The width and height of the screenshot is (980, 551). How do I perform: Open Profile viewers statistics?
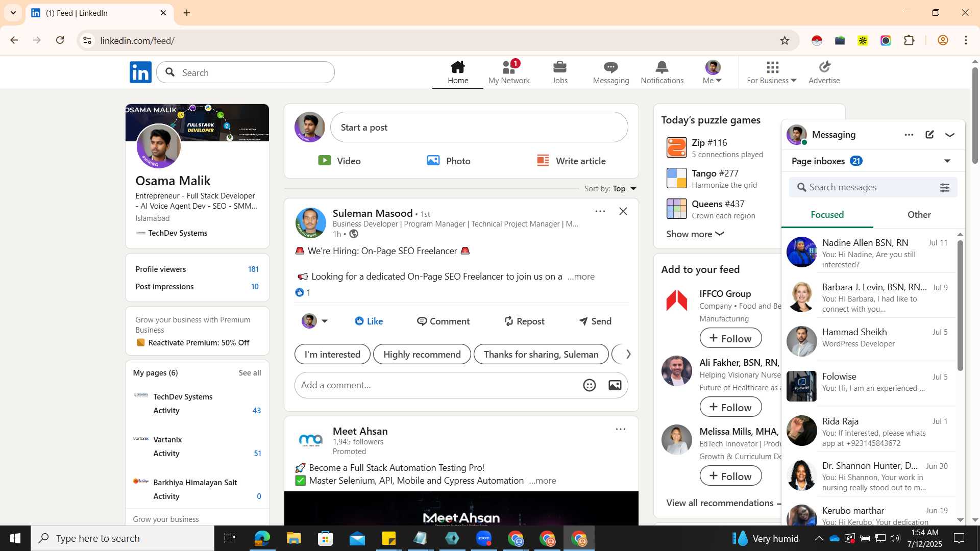(x=197, y=269)
